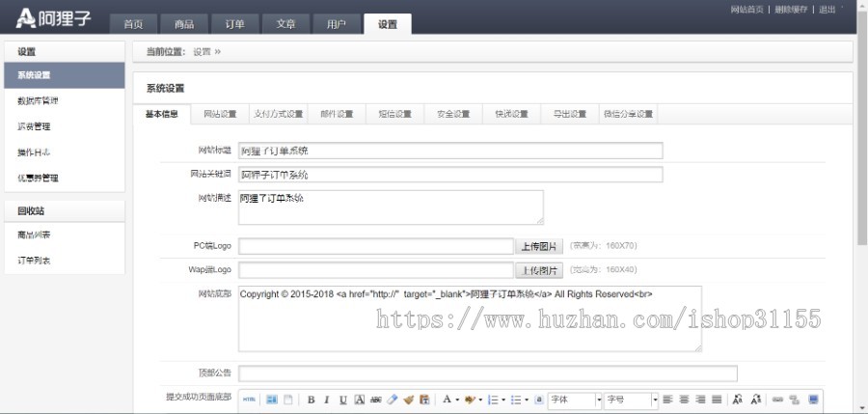Click the blue template icon beside HTML

[x=272, y=399]
